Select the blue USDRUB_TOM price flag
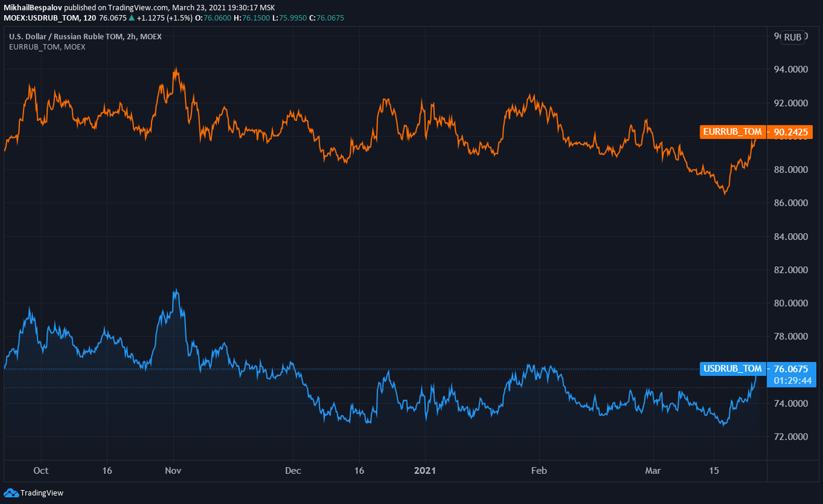The width and height of the screenshot is (823, 504). (732, 368)
